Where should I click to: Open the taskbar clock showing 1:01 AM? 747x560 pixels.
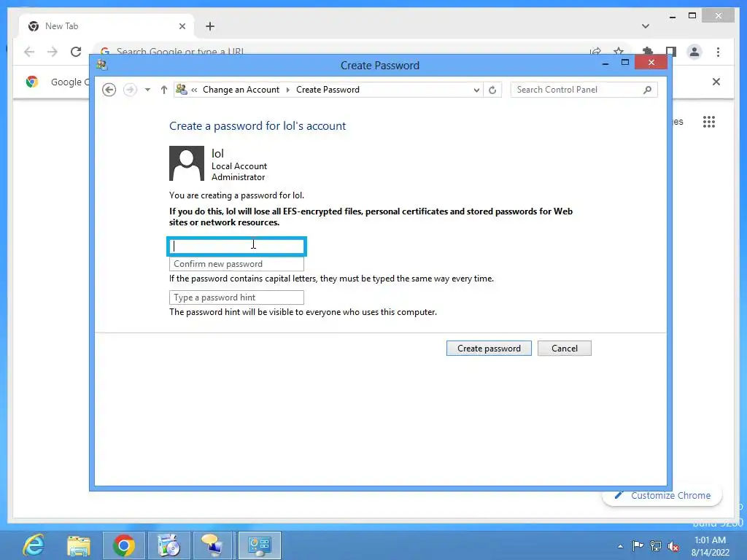711,546
